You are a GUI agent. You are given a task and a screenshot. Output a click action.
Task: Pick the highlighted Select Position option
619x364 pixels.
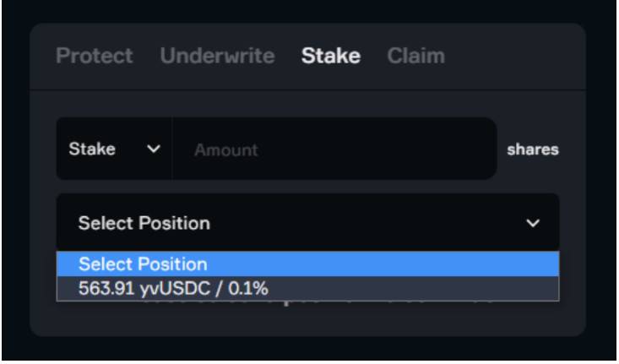pos(308,263)
